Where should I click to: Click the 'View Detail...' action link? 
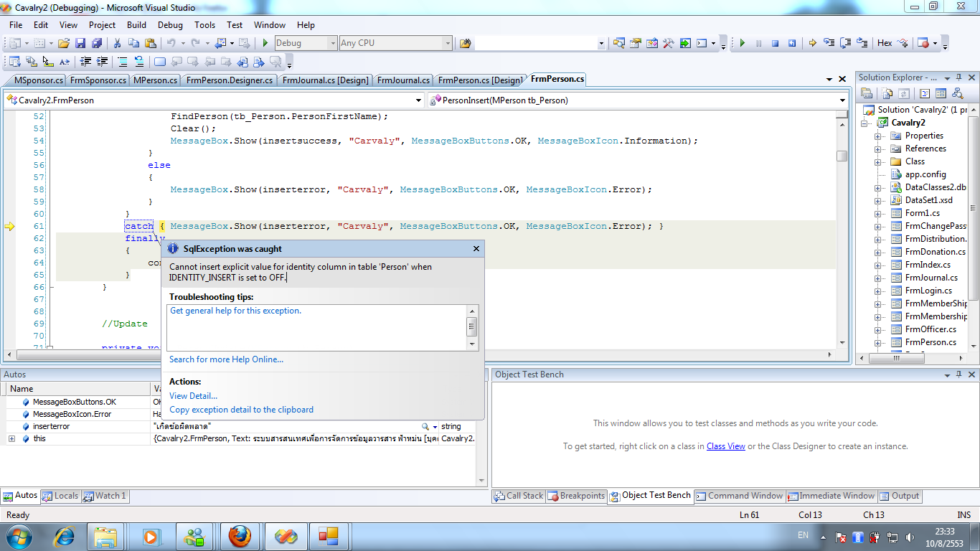point(193,396)
